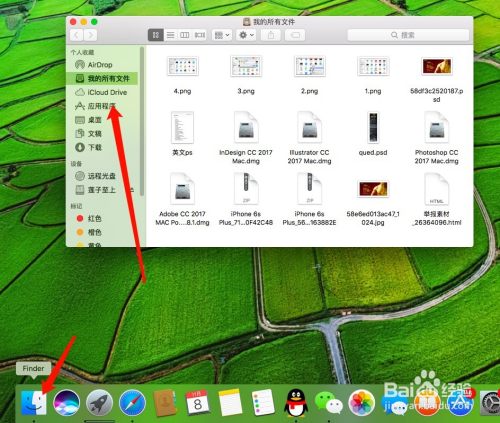This screenshot has height=423, width=500.
Task: Click the Edit Tags toolbar button
Action: (x=295, y=35)
